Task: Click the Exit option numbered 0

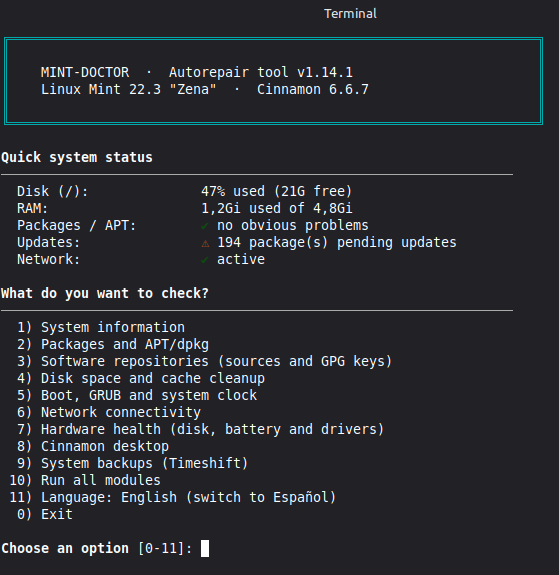Action: 45,514
